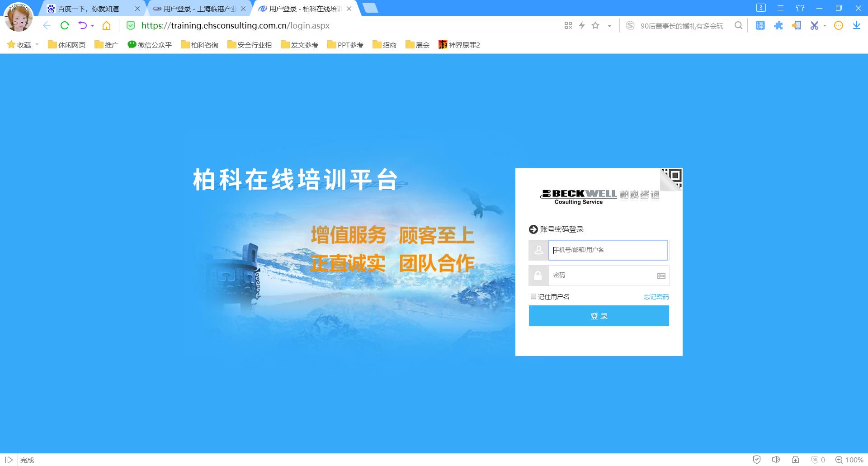Open the virtual keyboard in password field
This screenshot has height=466, width=868.
pos(661,276)
